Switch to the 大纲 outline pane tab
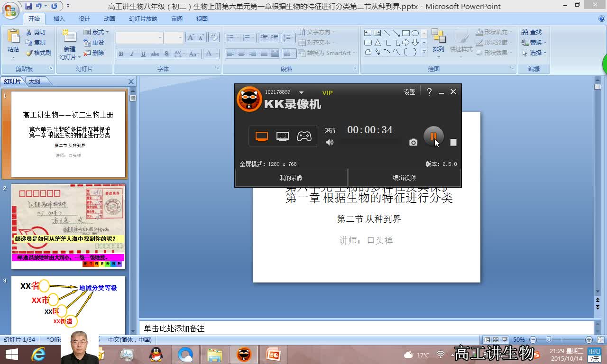The image size is (607, 364). tap(34, 82)
